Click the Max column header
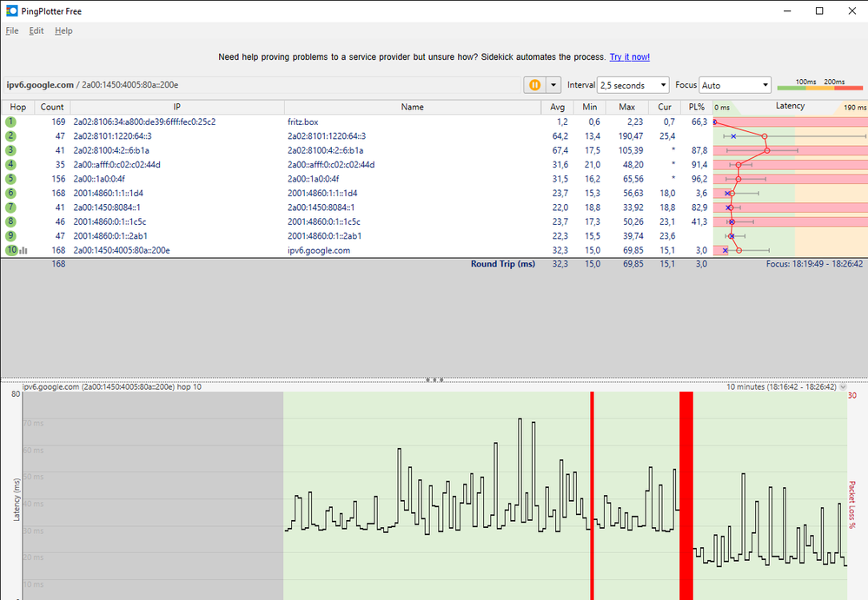This screenshot has height=600, width=868. tap(627, 108)
